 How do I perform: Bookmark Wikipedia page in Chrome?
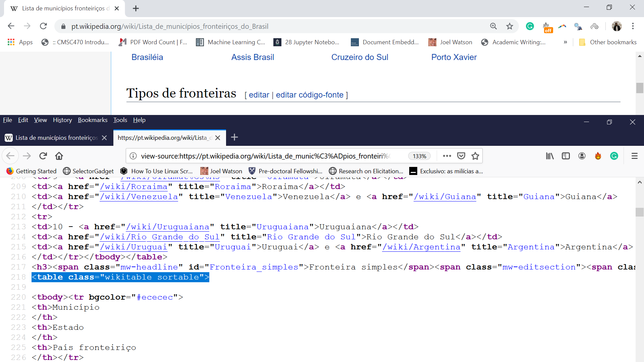pos(509,26)
